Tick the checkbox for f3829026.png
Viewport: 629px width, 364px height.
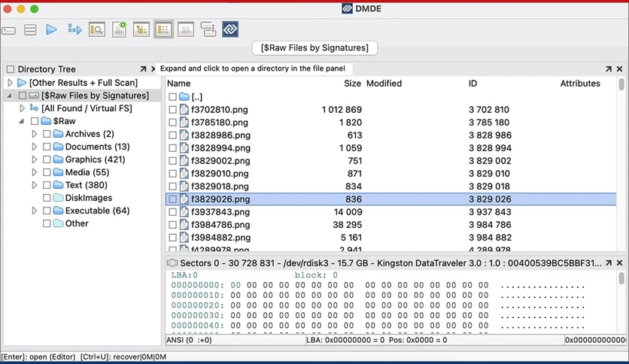point(172,199)
